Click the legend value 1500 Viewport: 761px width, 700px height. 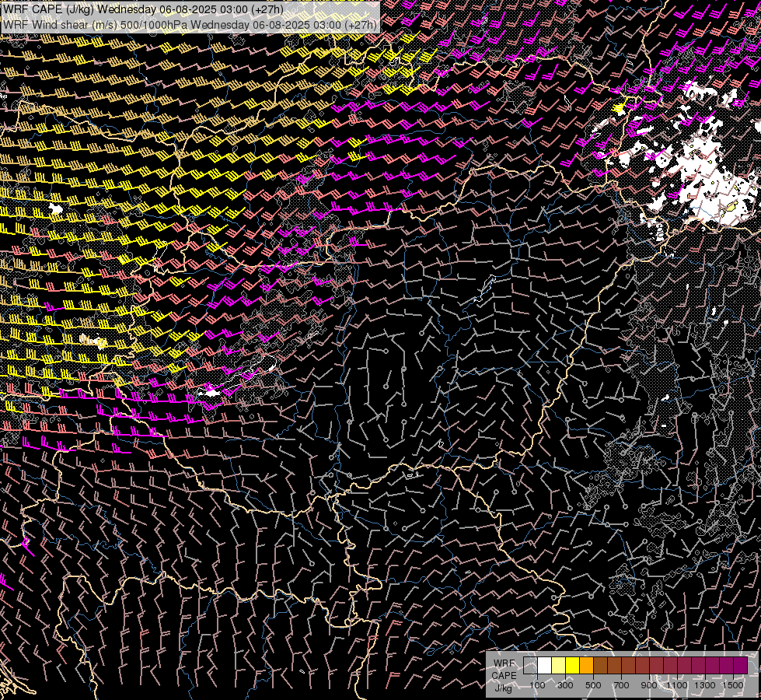733,685
